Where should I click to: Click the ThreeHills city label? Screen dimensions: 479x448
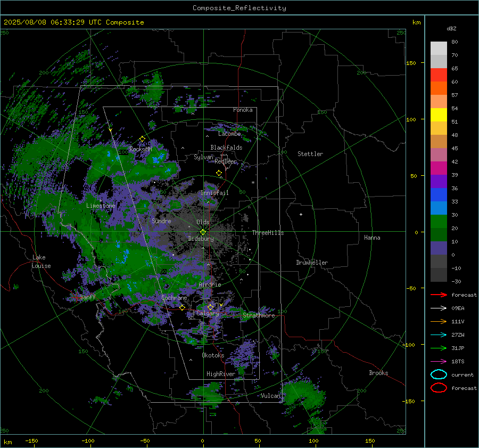click(268, 233)
